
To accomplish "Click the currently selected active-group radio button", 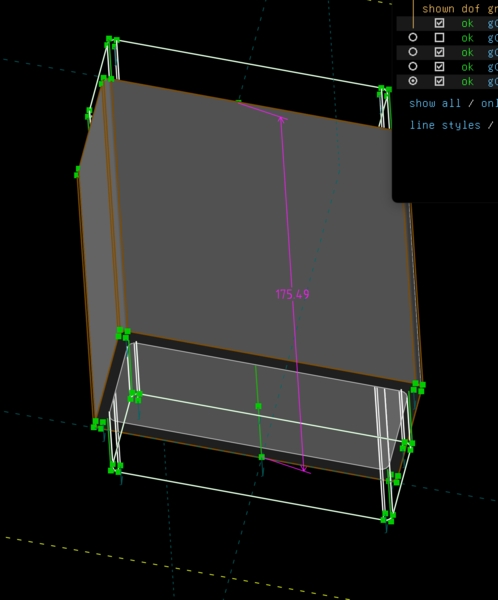I will pos(413,81).
